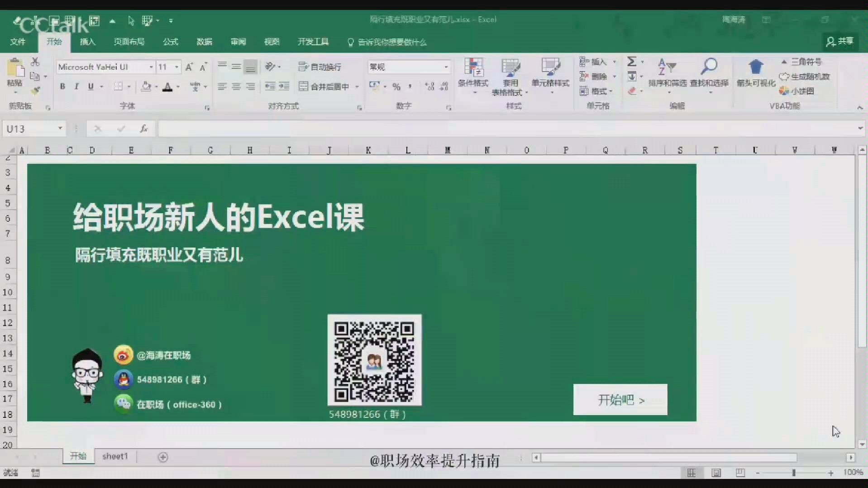Image resolution: width=868 pixels, height=488 pixels.
Task: Open the Cell Styles gallery icon
Action: pos(550,68)
